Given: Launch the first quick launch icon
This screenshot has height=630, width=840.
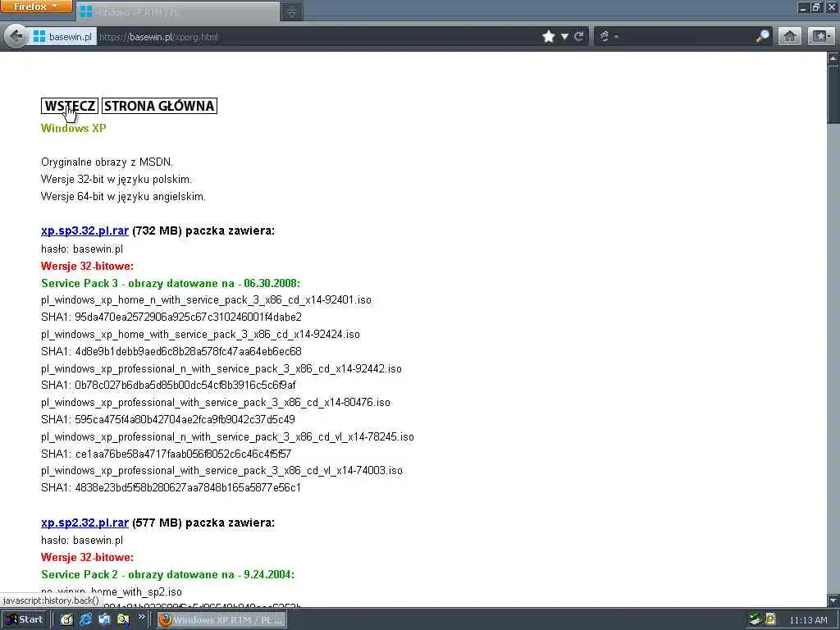Looking at the screenshot, I should click(x=66, y=620).
